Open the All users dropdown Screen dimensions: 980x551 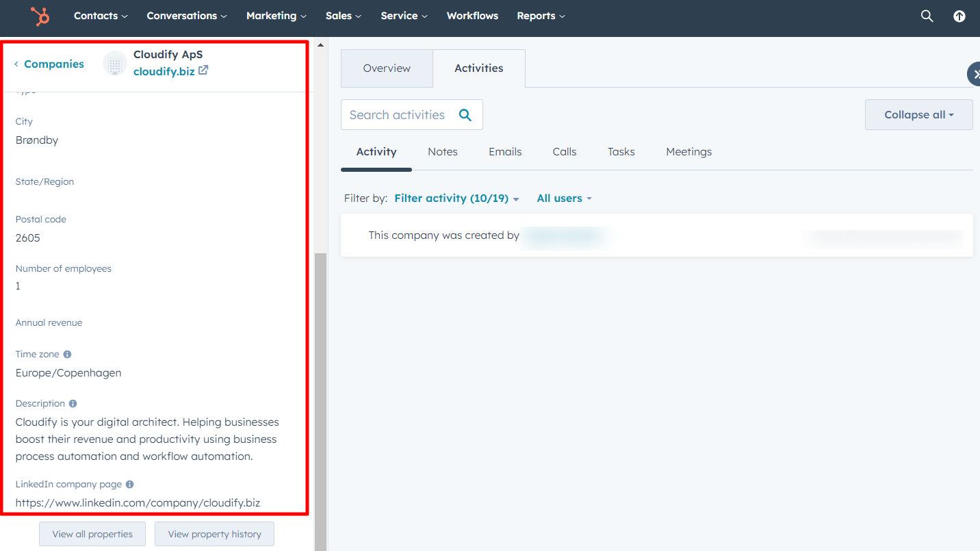(x=563, y=198)
